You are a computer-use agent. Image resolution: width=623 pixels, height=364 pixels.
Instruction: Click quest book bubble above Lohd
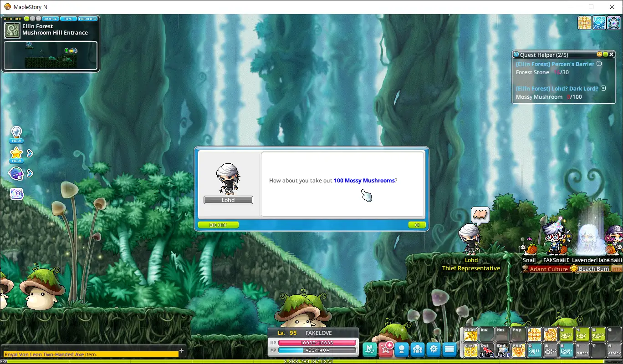[x=480, y=214]
